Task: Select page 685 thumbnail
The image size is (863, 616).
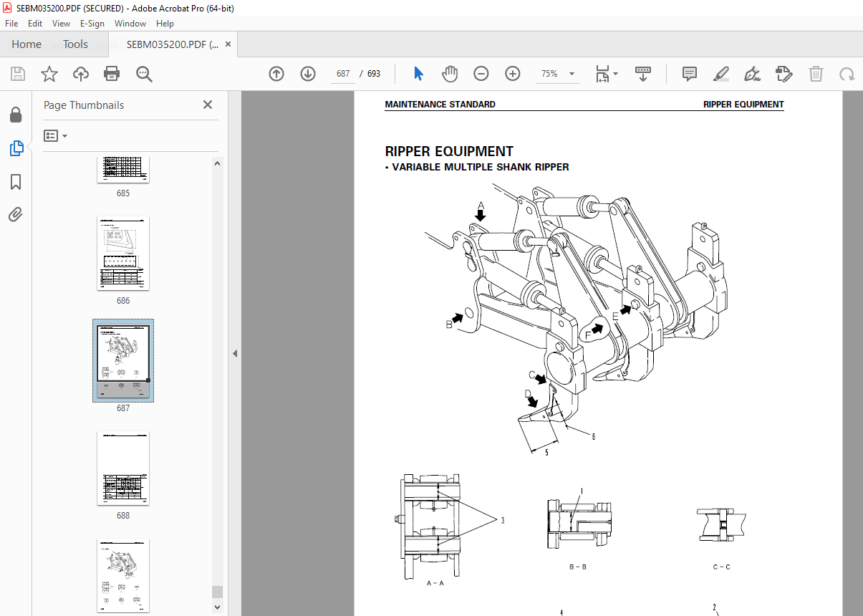Action: (123, 170)
